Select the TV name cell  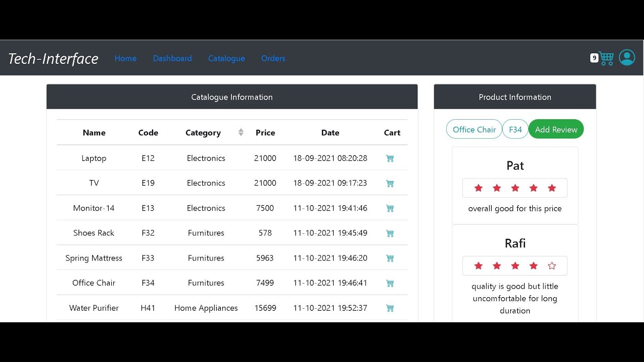point(94,183)
